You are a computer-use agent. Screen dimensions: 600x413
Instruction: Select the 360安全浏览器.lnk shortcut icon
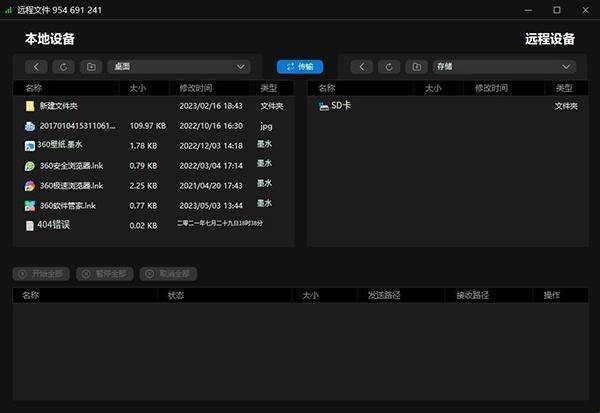click(30, 165)
